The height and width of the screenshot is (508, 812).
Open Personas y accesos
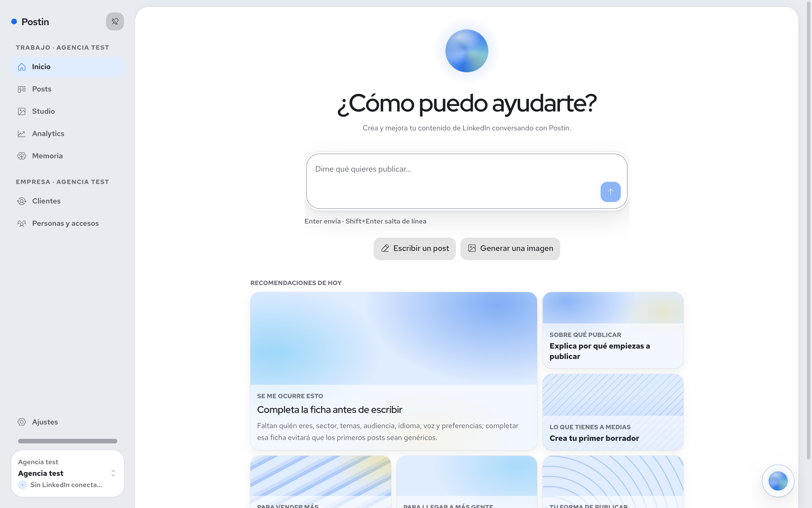tap(67, 224)
